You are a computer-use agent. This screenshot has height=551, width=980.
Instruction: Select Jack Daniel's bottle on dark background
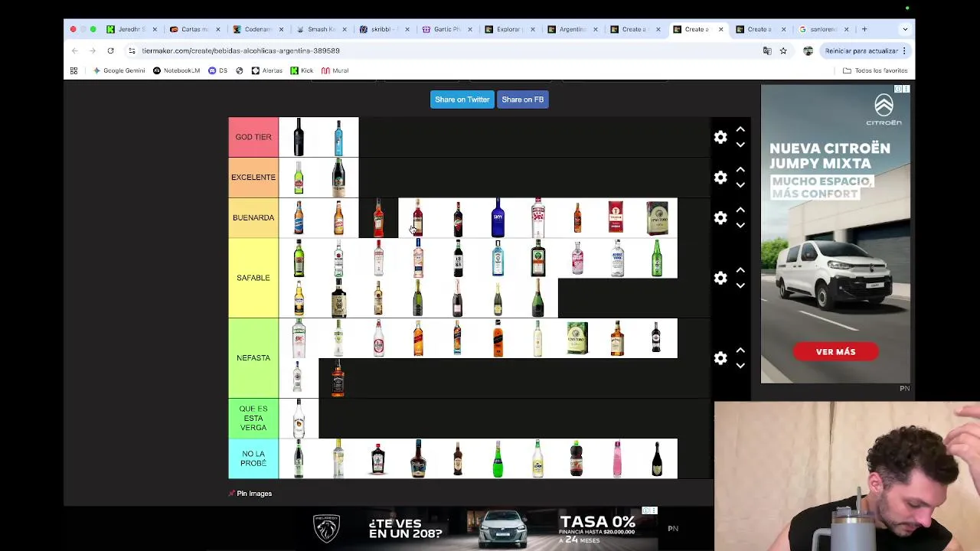(338, 378)
